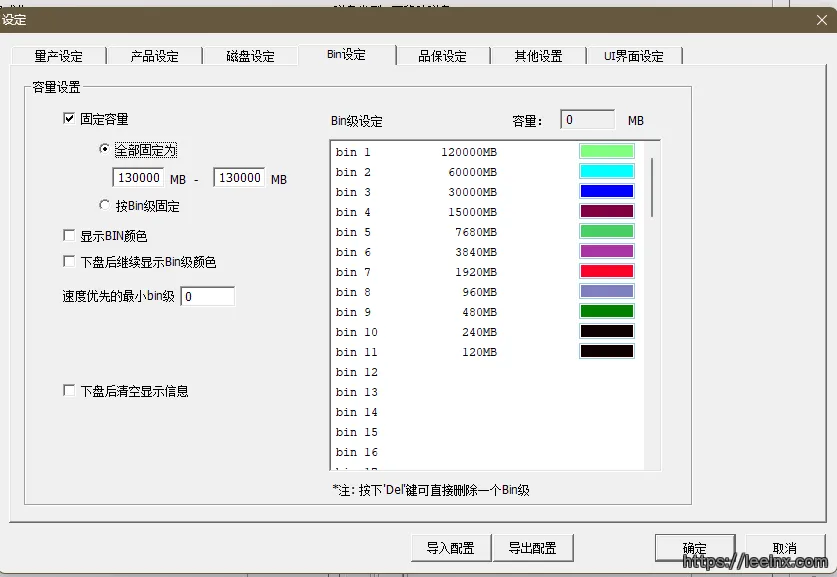Enable the 显示BIN颜色 checkbox
This screenshot has width=837, height=577.
69,236
